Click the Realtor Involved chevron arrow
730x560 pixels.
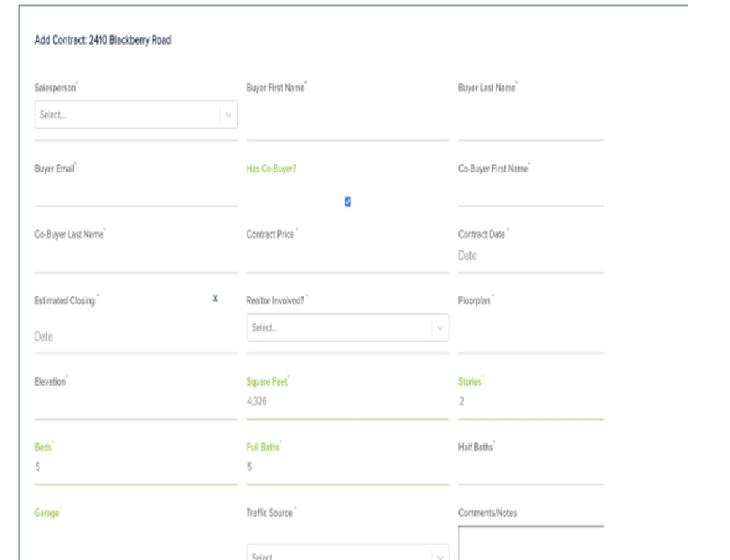pos(439,328)
